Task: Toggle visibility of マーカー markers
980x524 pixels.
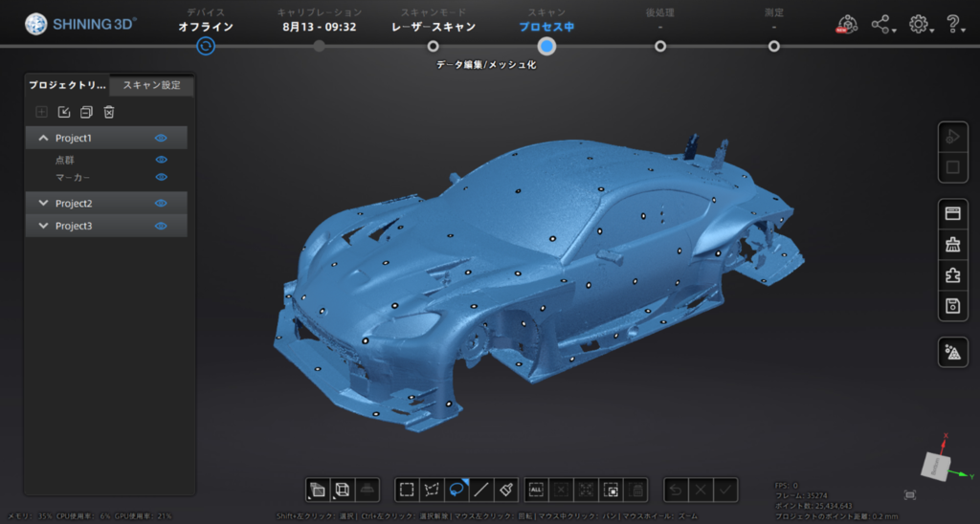Action: 161,177
